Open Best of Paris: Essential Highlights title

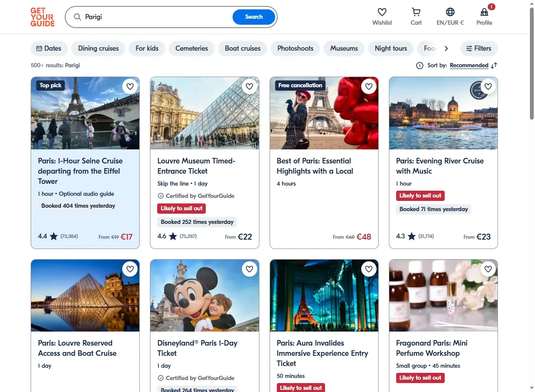coord(315,166)
